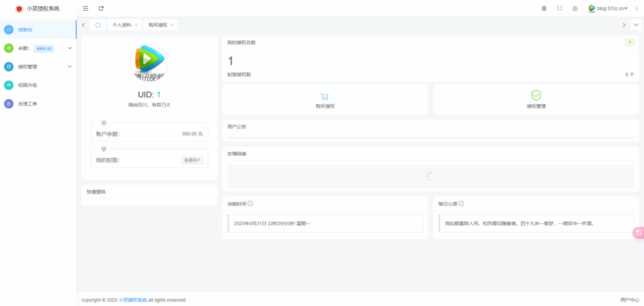Go to the home tab icon
This screenshot has width=644, height=306.
point(98,25)
